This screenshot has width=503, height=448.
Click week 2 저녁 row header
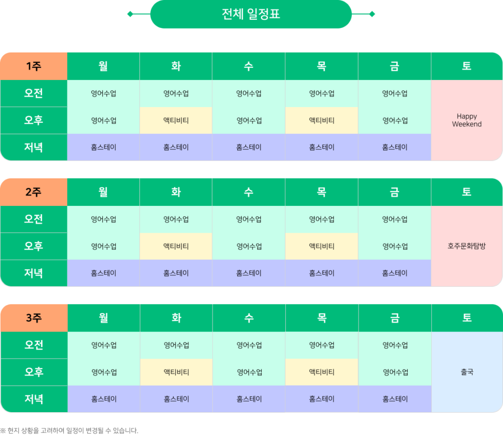(33, 273)
